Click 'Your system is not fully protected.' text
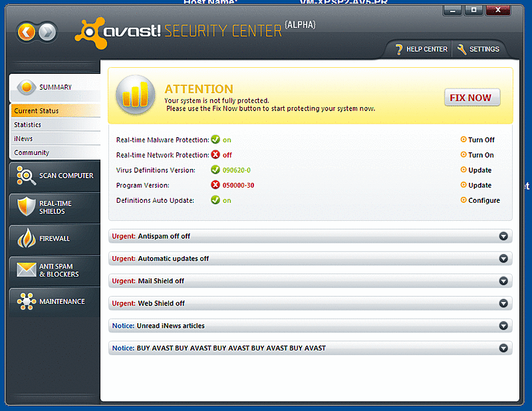The image size is (532, 411). tap(217, 101)
